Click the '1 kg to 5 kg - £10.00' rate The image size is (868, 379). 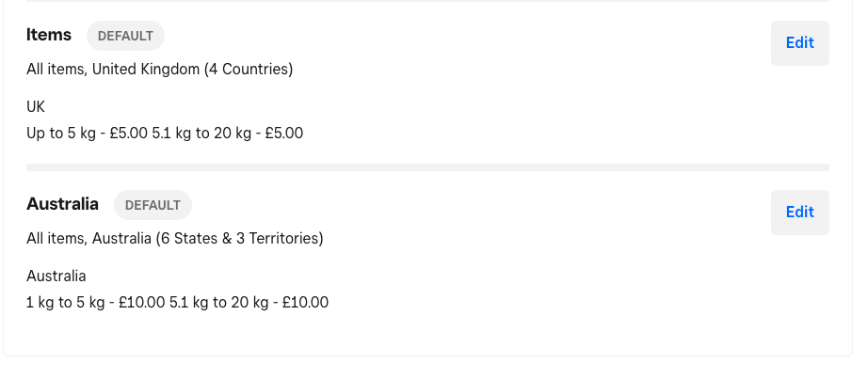(x=96, y=303)
